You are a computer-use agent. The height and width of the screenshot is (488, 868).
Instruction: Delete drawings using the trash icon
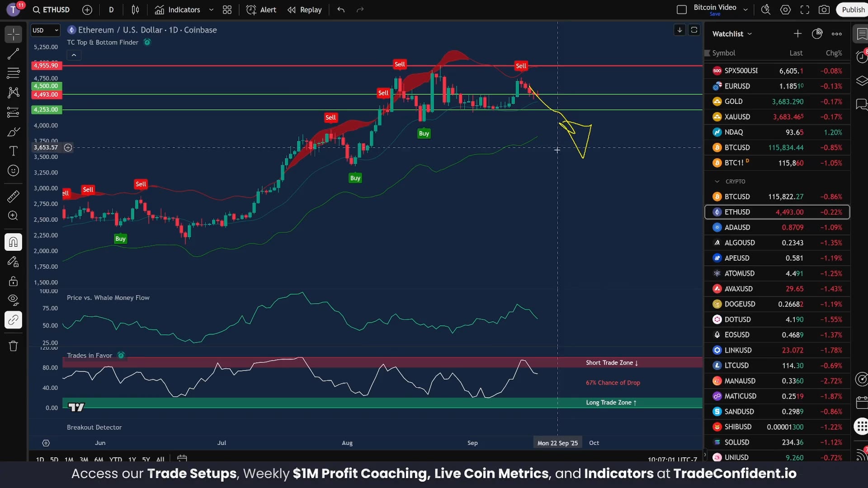coord(13,346)
